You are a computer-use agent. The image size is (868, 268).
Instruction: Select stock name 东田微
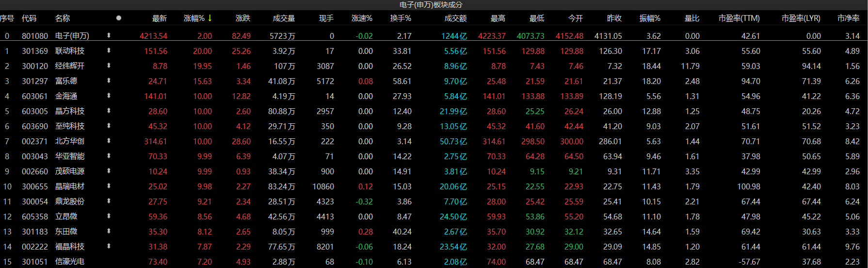66,232
